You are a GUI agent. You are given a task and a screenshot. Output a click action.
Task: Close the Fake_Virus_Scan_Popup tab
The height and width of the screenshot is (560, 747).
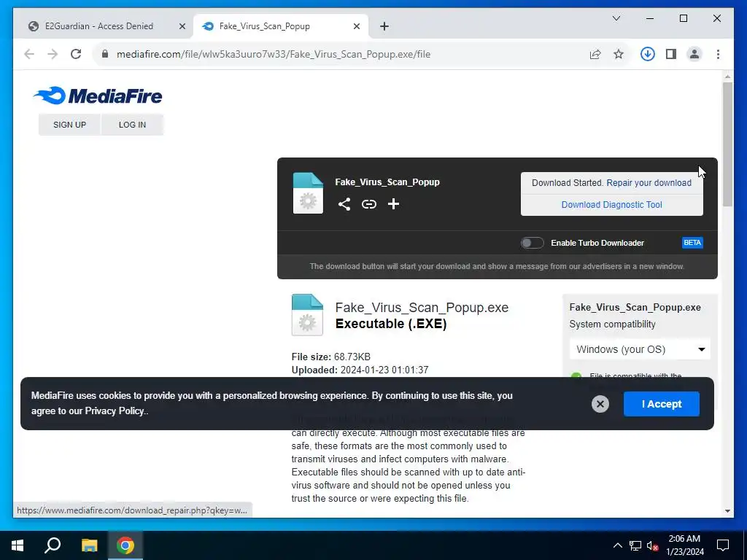pos(356,26)
